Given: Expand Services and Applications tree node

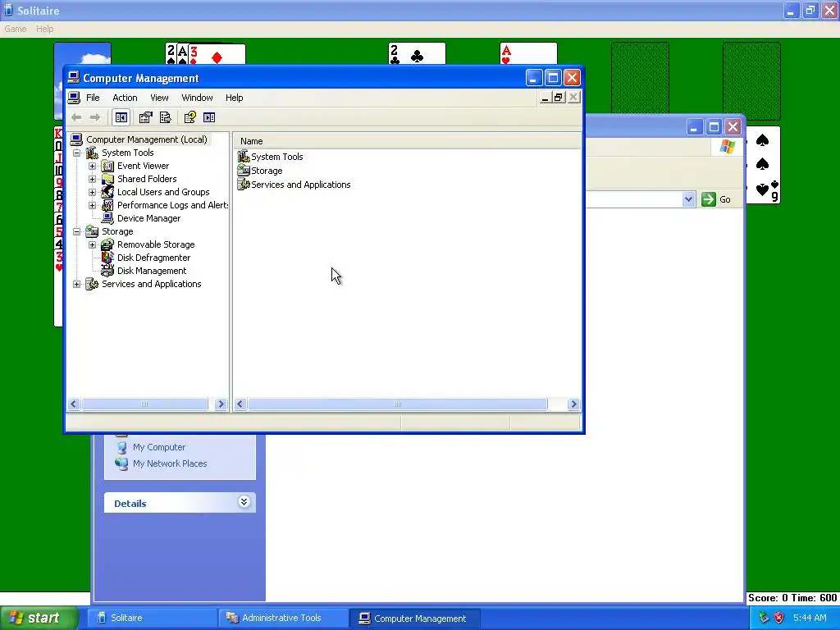Looking at the screenshot, I should click(x=76, y=284).
